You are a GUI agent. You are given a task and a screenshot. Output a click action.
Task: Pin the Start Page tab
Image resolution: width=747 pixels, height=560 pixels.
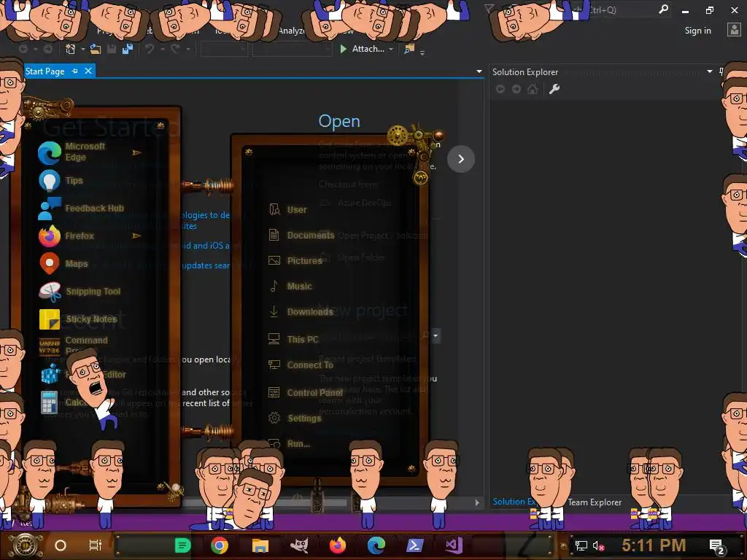click(75, 71)
